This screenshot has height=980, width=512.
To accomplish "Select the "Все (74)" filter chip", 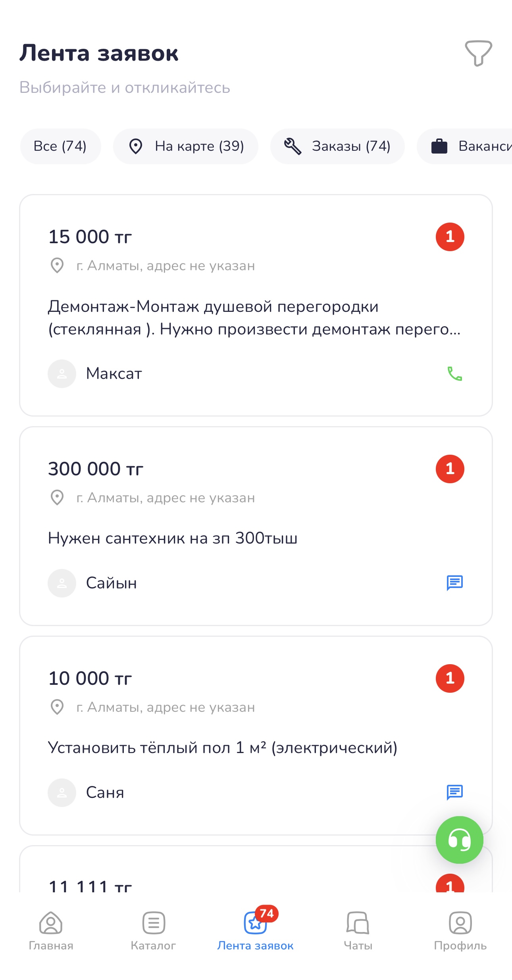I will click(60, 146).
